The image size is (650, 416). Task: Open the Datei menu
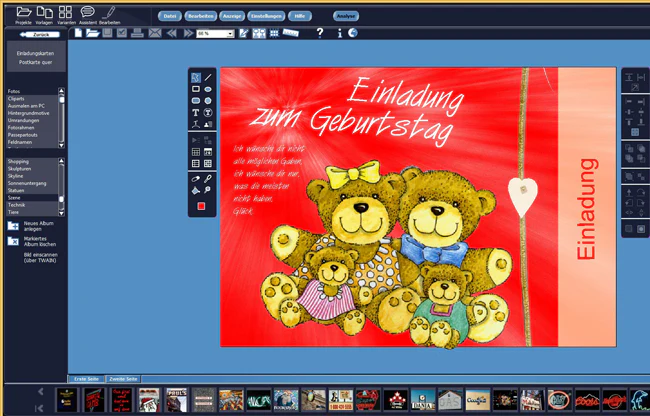click(x=170, y=16)
